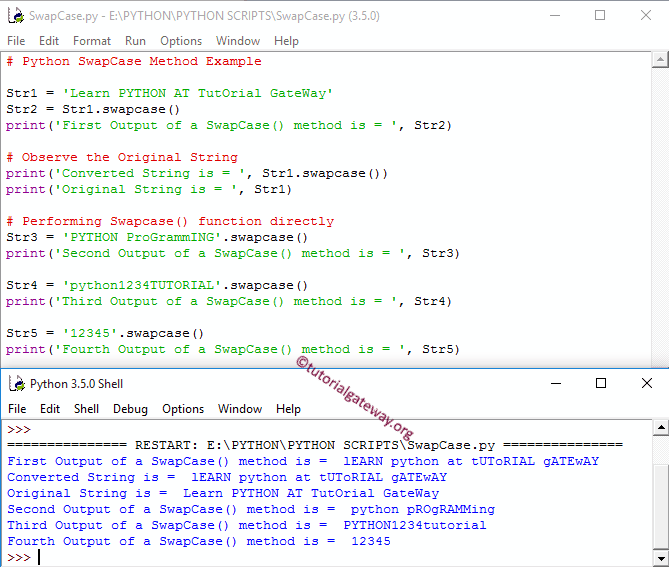Open Options menu in SwapCase.py editor

pyautogui.click(x=181, y=41)
